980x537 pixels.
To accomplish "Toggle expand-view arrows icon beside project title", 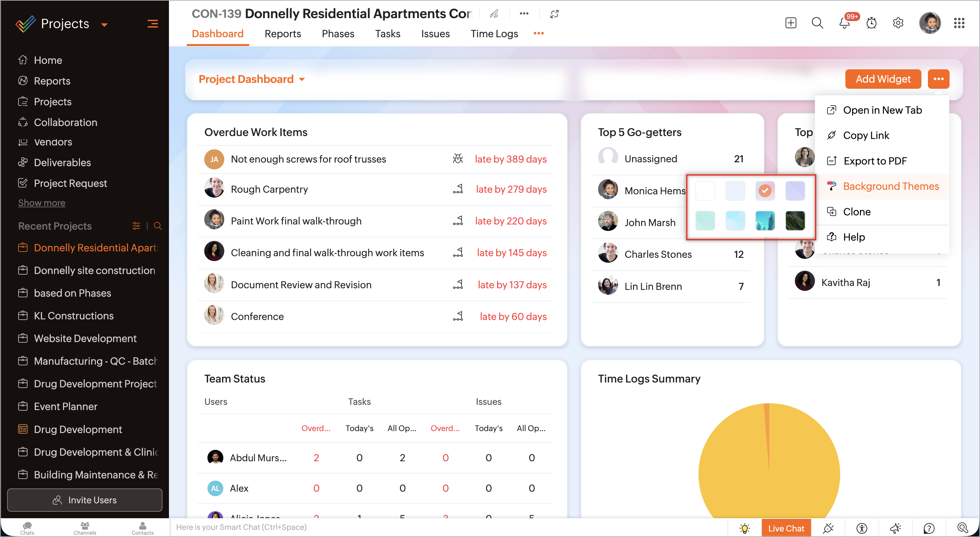I will coord(554,14).
